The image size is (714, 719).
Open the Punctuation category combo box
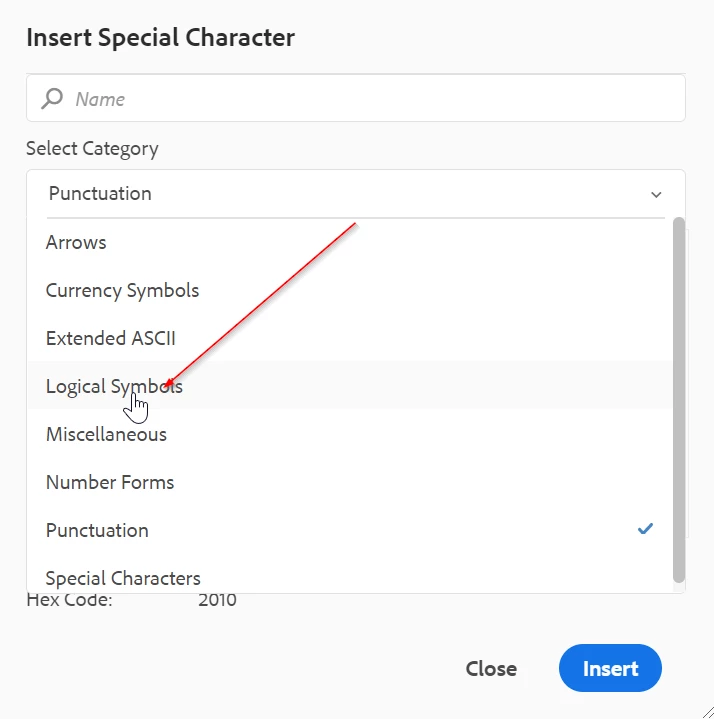click(x=340, y=194)
